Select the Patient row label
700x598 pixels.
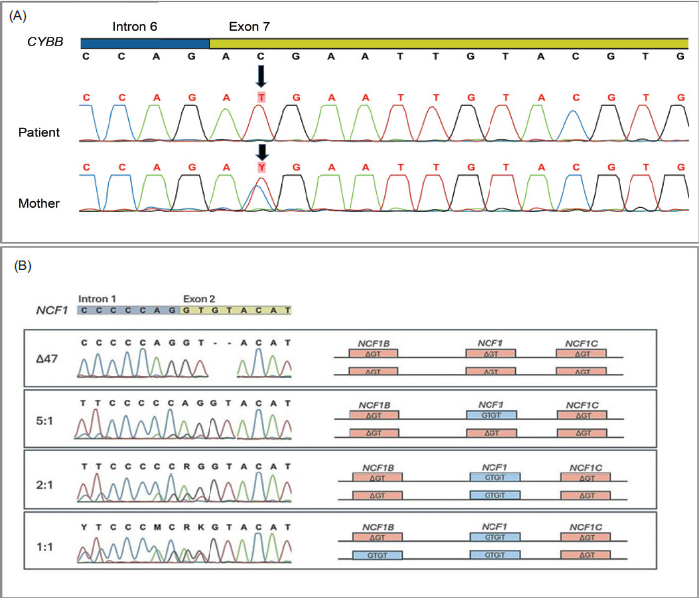[x=40, y=132]
